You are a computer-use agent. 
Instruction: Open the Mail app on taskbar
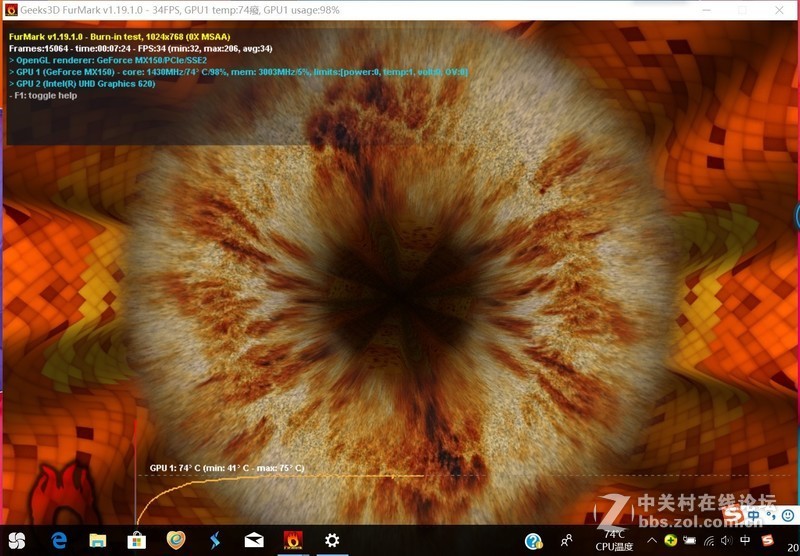point(254,540)
